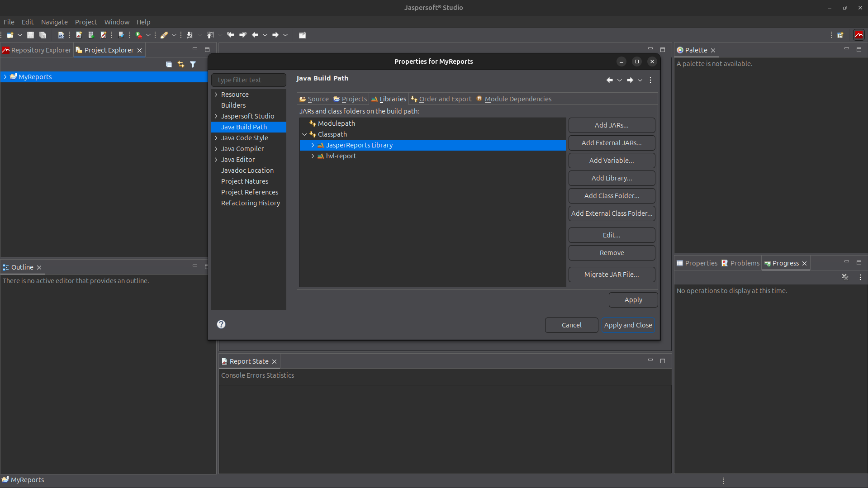868x488 pixels.
Task: Click the dialog help question mark icon
Action: point(221,324)
